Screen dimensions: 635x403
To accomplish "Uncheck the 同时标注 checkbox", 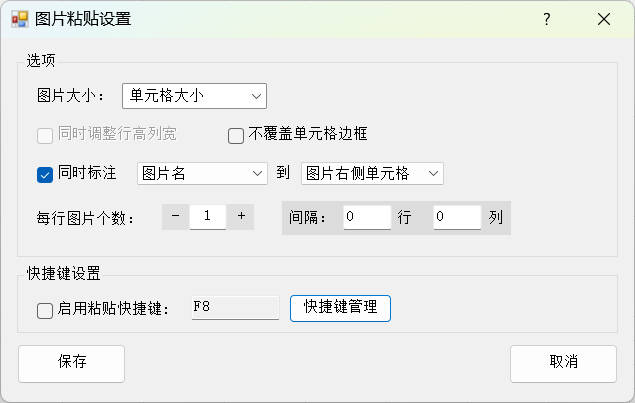I will [x=45, y=174].
